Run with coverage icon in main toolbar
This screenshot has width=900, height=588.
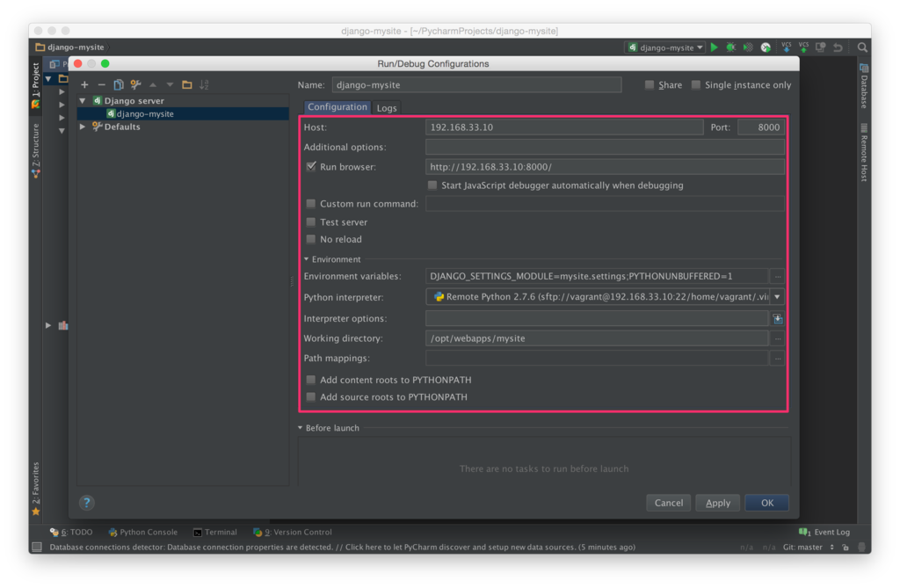[749, 47]
